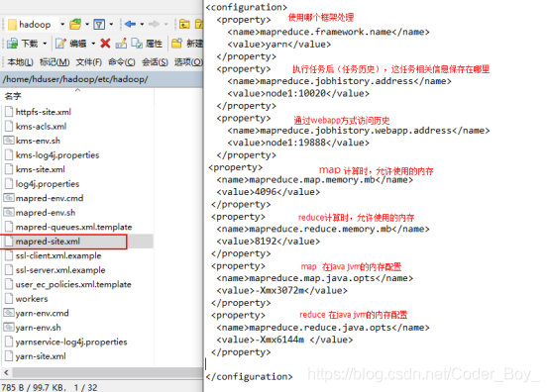Click the file filter icon
This screenshot has width=549, height=392.
click(x=99, y=24)
